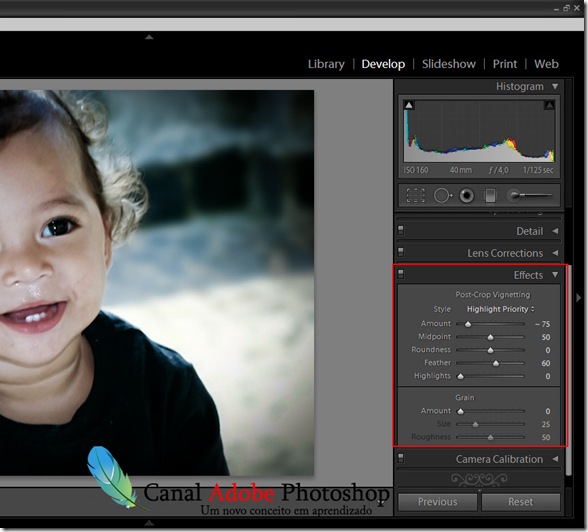Open the Slideshow module
This screenshot has height=532, width=588.
click(448, 64)
